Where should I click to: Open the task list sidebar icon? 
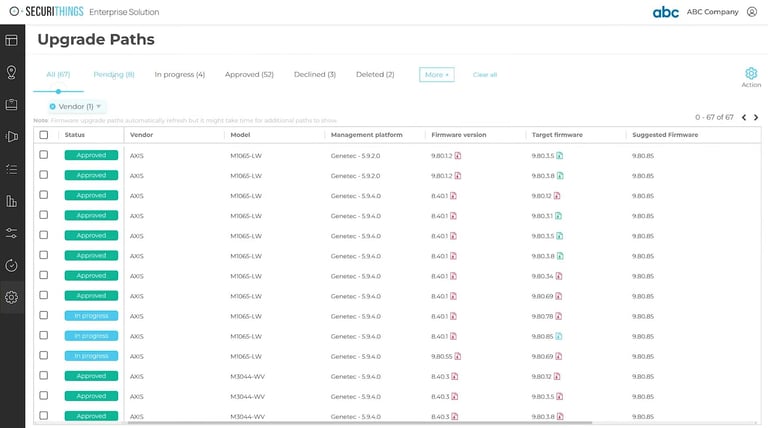[x=11, y=169]
